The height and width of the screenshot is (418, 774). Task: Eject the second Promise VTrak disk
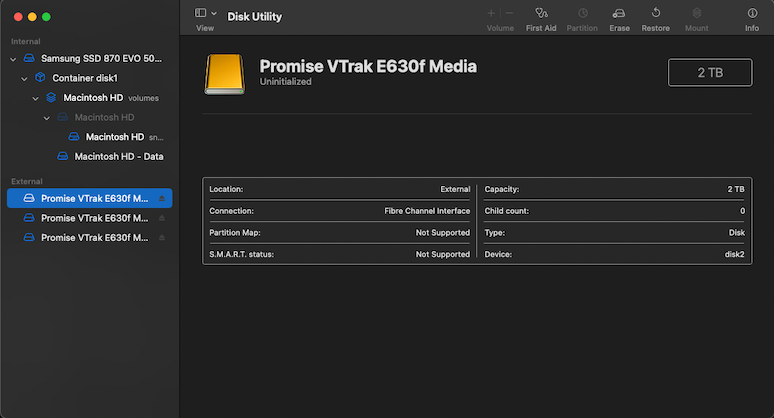[162, 218]
